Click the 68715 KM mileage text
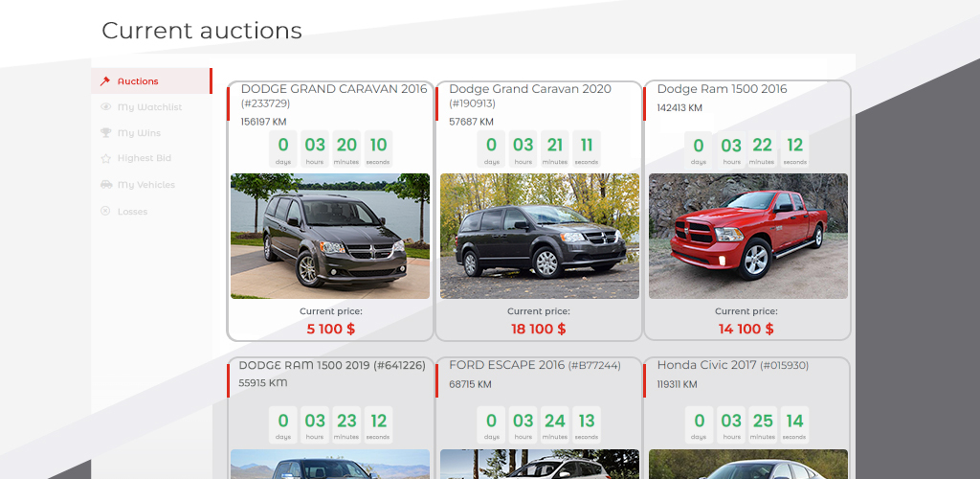This screenshot has width=980, height=479. 470,384
